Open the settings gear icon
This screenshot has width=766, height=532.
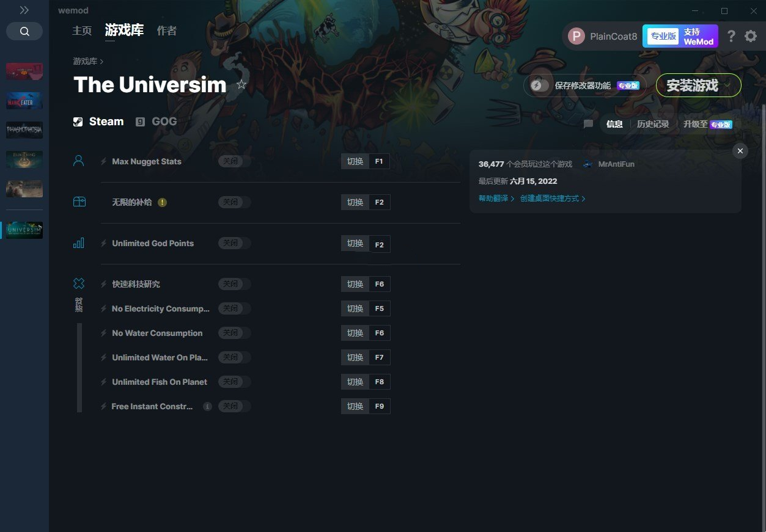[x=751, y=36]
